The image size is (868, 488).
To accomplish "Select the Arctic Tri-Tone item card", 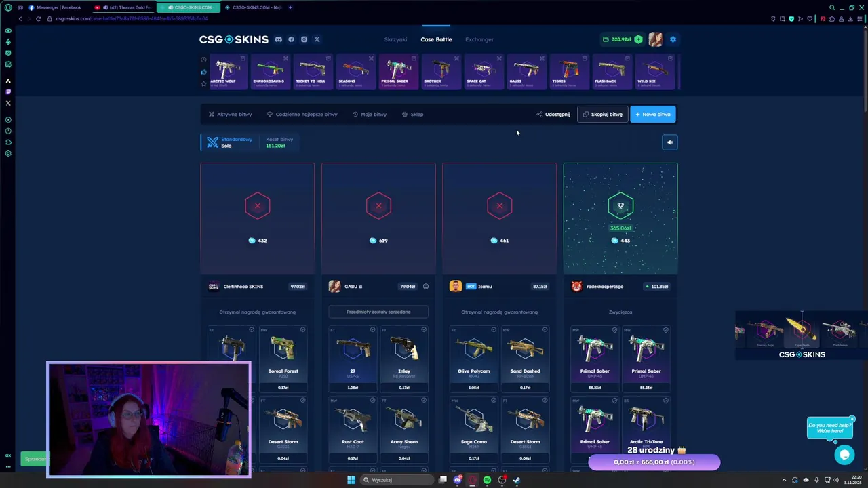I will pyautogui.click(x=646, y=430).
